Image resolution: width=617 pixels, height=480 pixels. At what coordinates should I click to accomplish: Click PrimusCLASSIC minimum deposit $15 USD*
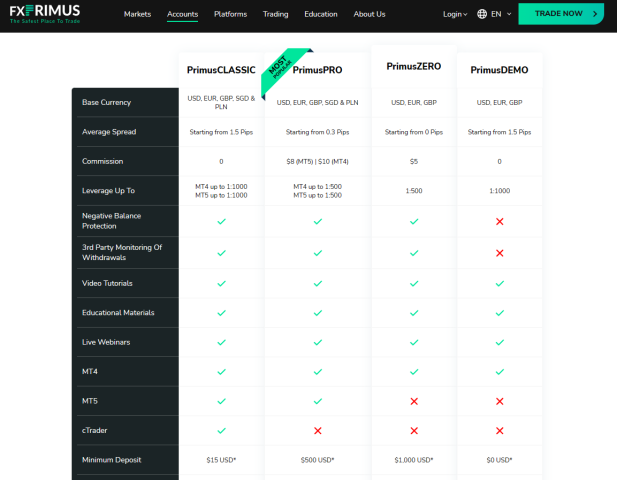click(221, 460)
